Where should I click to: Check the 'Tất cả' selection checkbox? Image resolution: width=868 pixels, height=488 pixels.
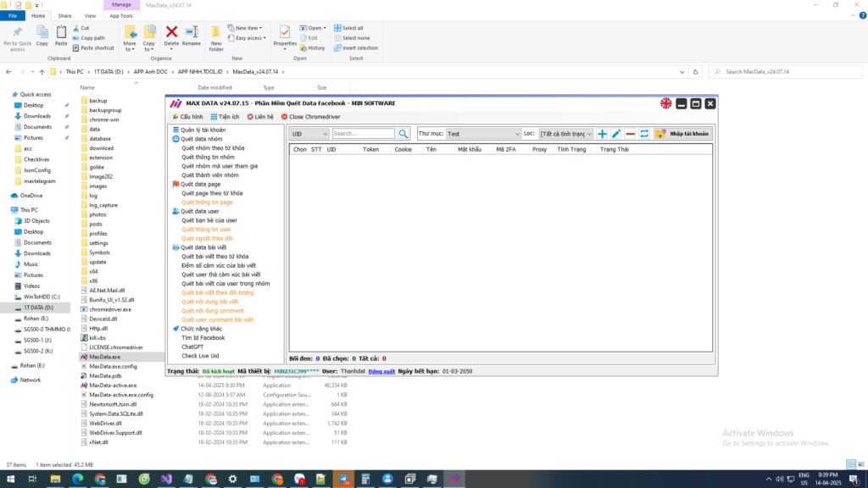(x=369, y=358)
